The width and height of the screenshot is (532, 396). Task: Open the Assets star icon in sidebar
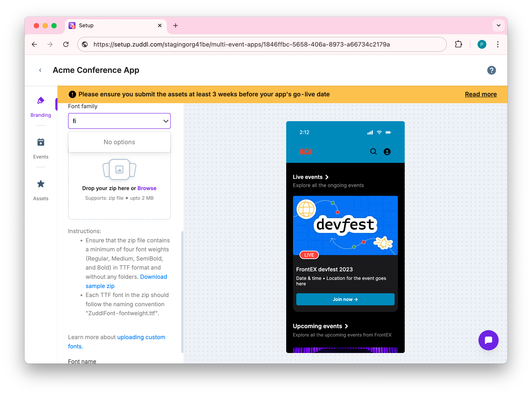pyautogui.click(x=41, y=184)
